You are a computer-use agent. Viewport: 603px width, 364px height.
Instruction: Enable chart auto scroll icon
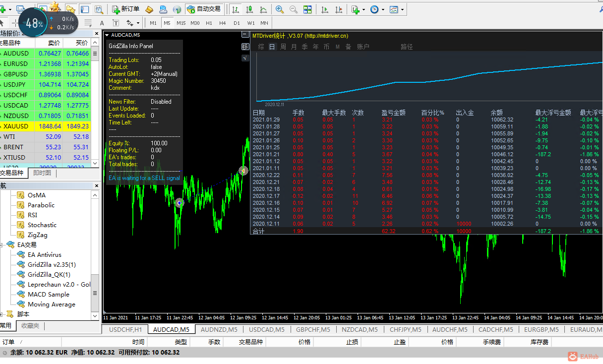[325, 9]
